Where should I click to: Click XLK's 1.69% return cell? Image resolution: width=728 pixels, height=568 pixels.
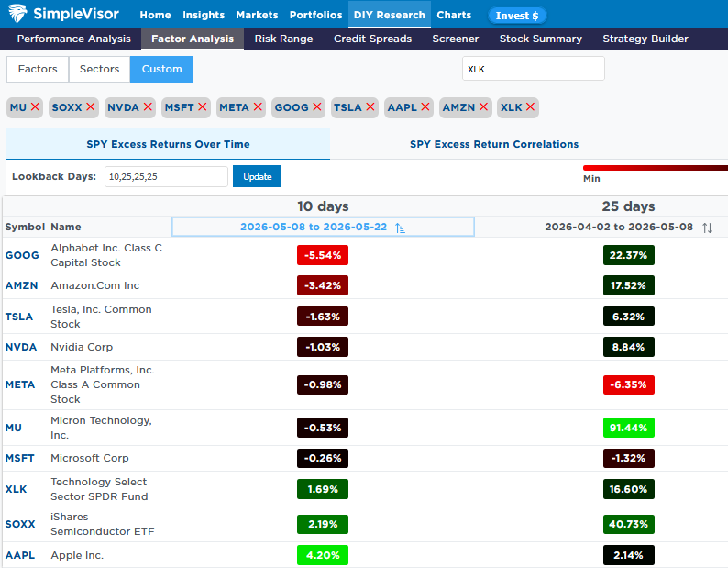(x=323, y=489)
